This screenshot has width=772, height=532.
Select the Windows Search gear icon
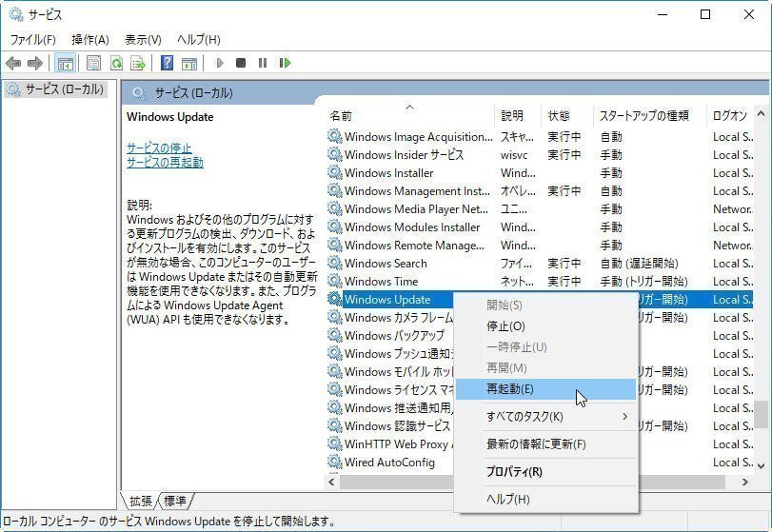(335, 263)
